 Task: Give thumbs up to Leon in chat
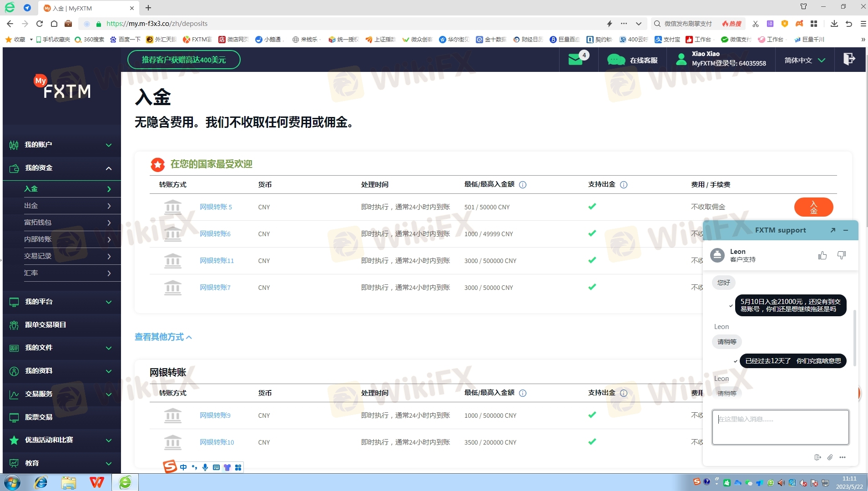[x=822, y=255]
